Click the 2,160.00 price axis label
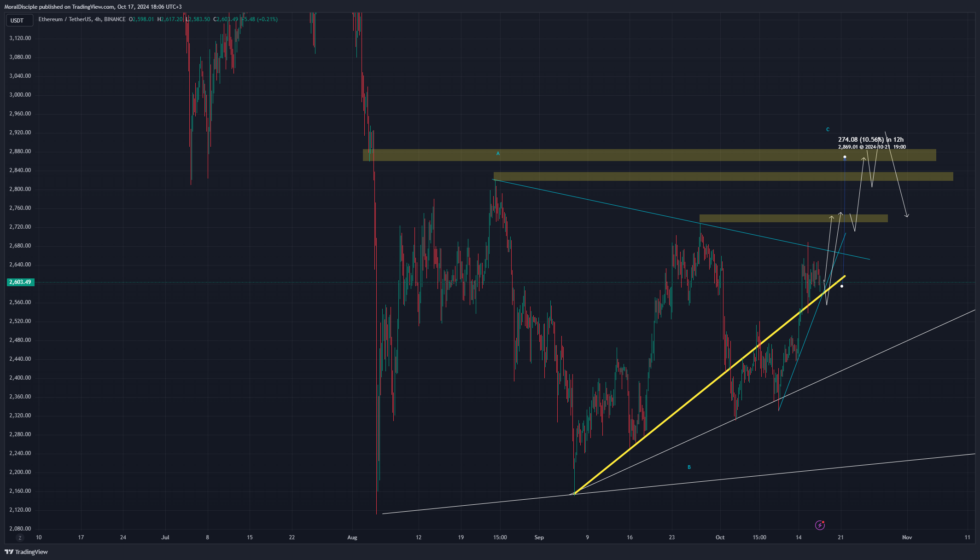This screenshot has width=980, height=560. coord(20,491)
